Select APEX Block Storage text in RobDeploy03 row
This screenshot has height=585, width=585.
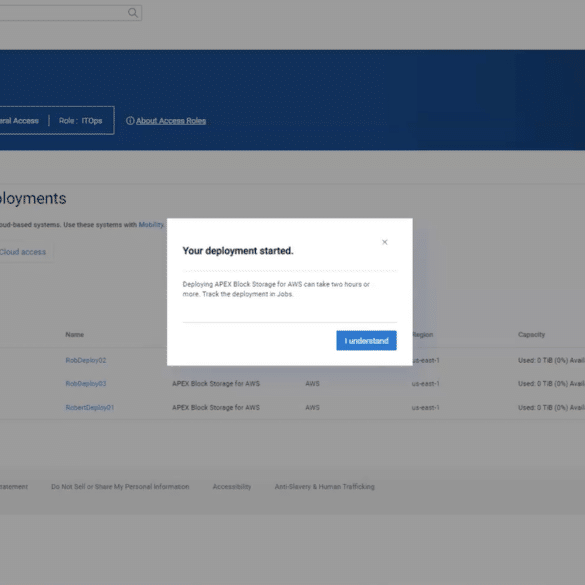[x=216, y=384]
